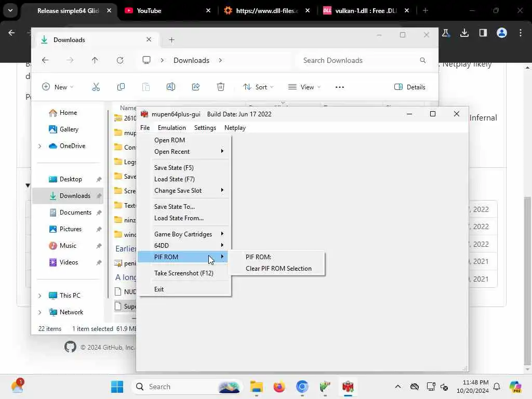Switch to vulkan-1.dll browser tab

pyautogui.click(x=365, y=11)
